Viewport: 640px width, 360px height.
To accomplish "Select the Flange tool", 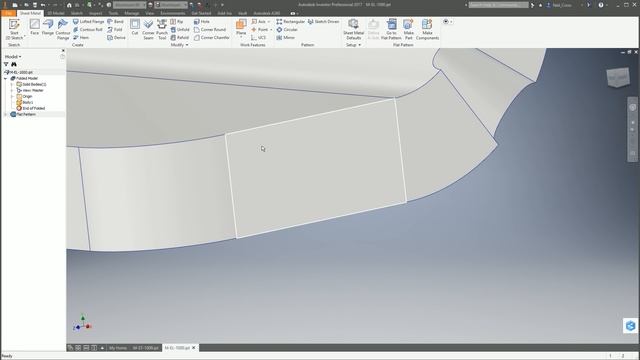I will pos(48,27).
